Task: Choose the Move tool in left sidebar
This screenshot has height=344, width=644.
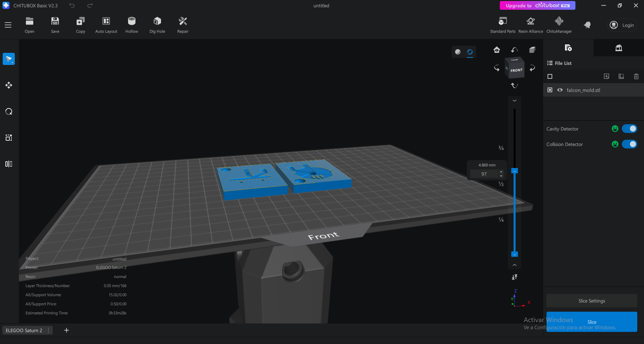Action: tap(9, 85)
